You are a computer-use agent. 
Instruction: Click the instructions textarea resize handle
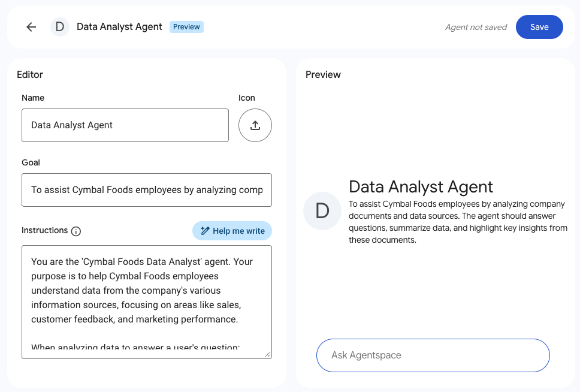click(x=268, y=355)
